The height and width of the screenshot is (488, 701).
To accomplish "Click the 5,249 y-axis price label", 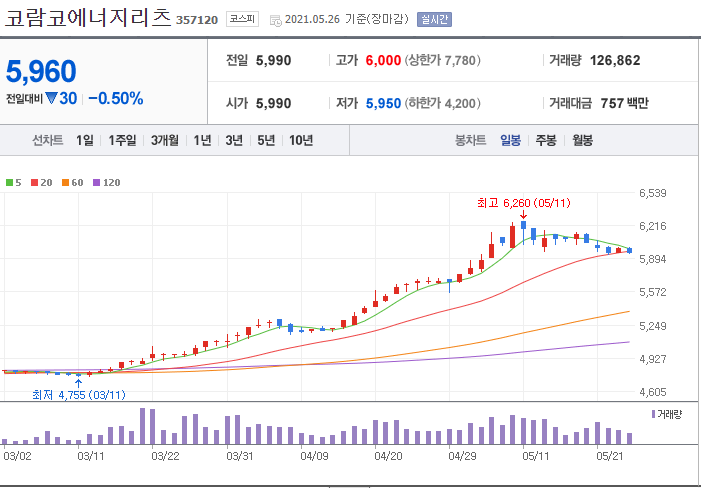I will click(x=653, y=326).
